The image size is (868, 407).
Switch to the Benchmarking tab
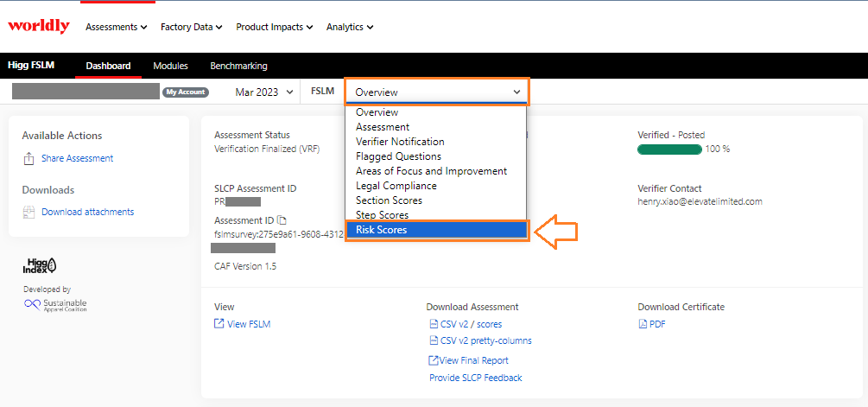(238, 66)
